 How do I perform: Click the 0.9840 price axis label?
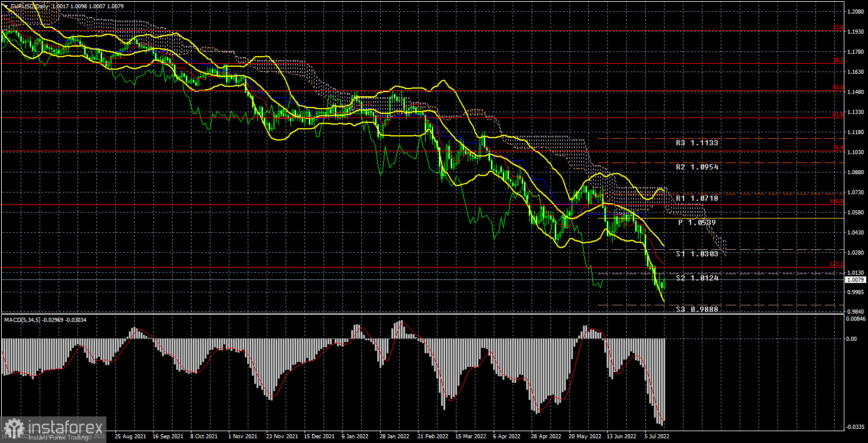855,311
